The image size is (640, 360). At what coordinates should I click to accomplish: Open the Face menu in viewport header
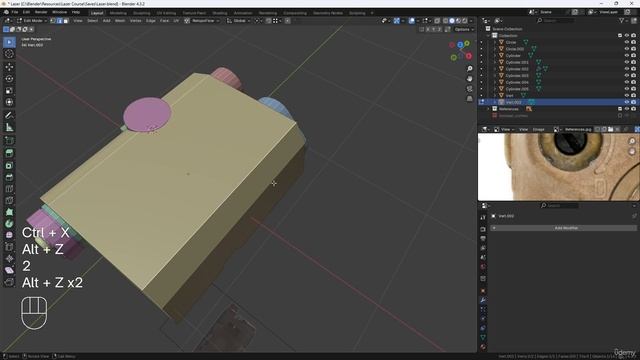tap(164, 20)
